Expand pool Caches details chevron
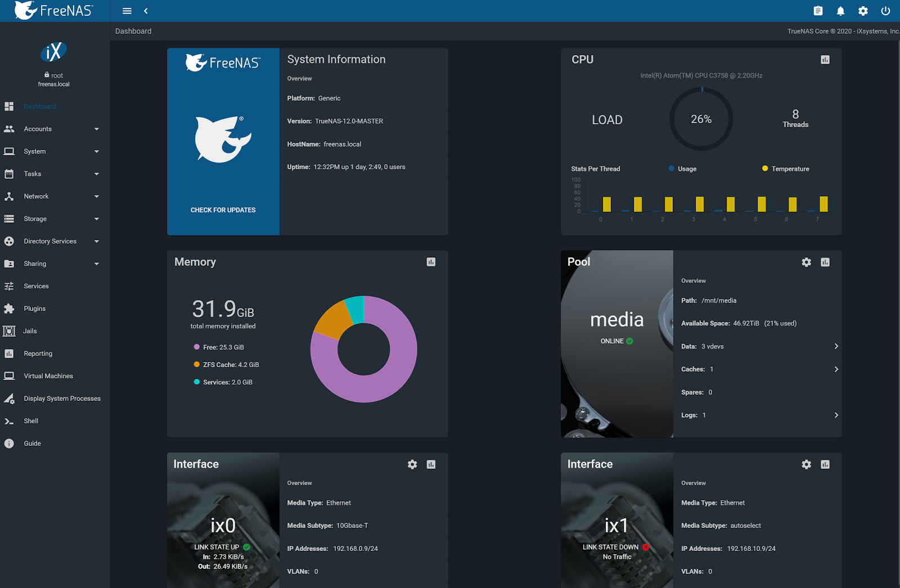The image size is (900, 588). tap(836, 369)
